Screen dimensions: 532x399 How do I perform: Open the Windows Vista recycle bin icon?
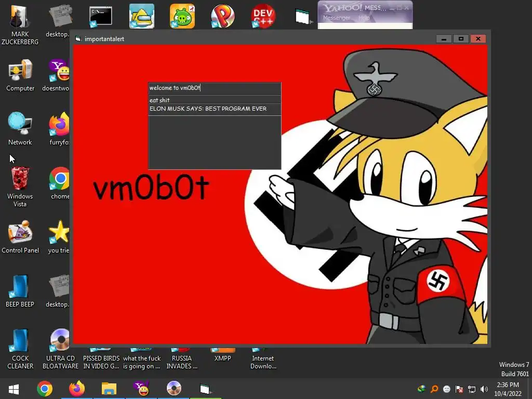tap(20, 187)
